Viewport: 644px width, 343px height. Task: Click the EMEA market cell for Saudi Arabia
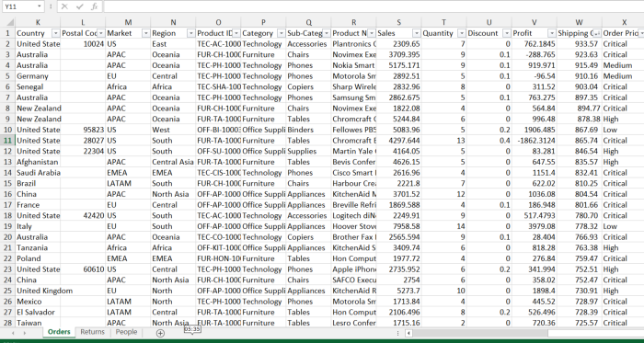click(128, 172)
